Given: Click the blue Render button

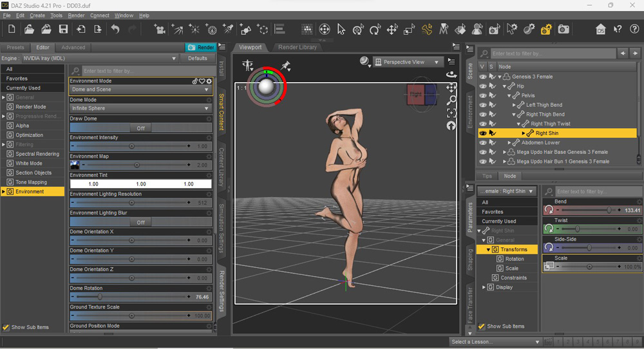Looking at the screenshot, I should pyautogui.click(x=200, y=48).
